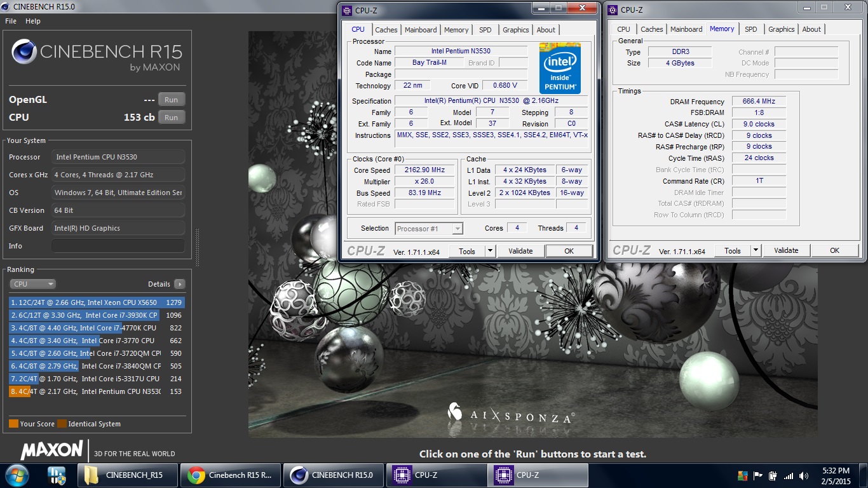Click the battery power tray icon

(773, 475)
